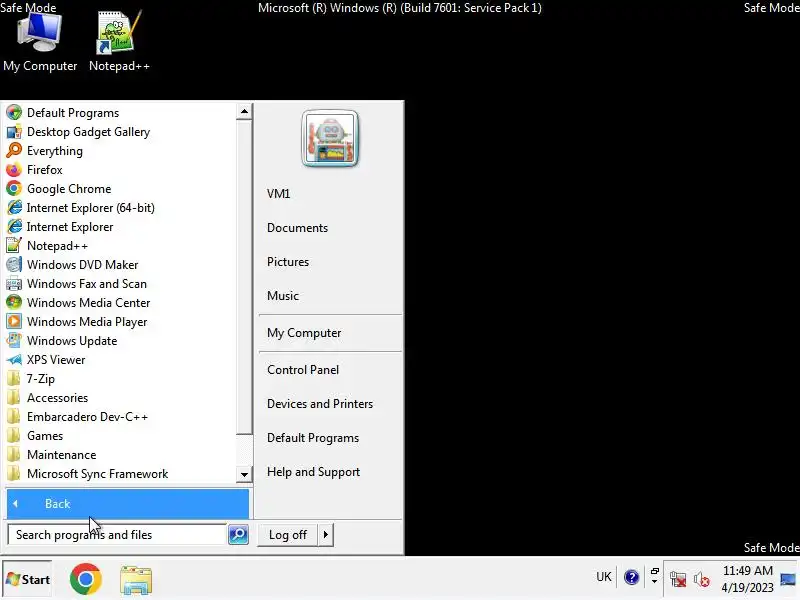
Task: Click the search magnifier button
Action: [238, 535]
